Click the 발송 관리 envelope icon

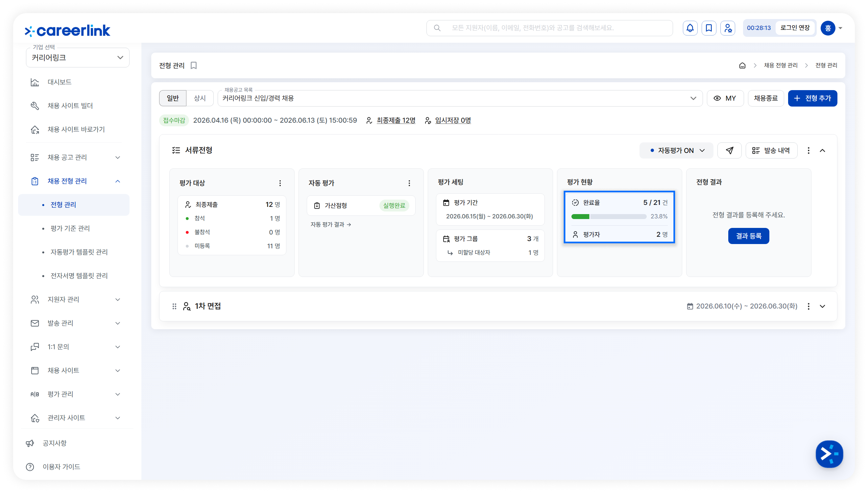pyautogui.click(x=35, y=323)
